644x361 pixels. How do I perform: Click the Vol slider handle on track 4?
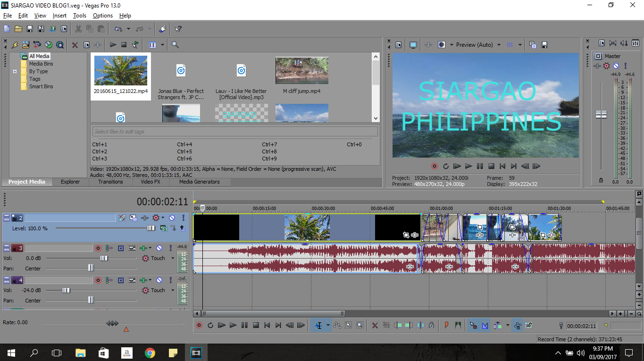pyautogui.click(x=66, y=290)
